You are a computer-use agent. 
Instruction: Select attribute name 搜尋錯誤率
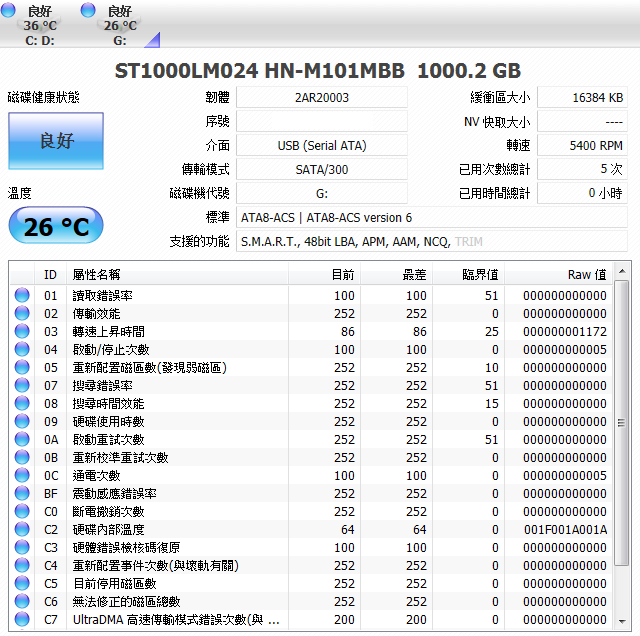click(x=102, y=385)
